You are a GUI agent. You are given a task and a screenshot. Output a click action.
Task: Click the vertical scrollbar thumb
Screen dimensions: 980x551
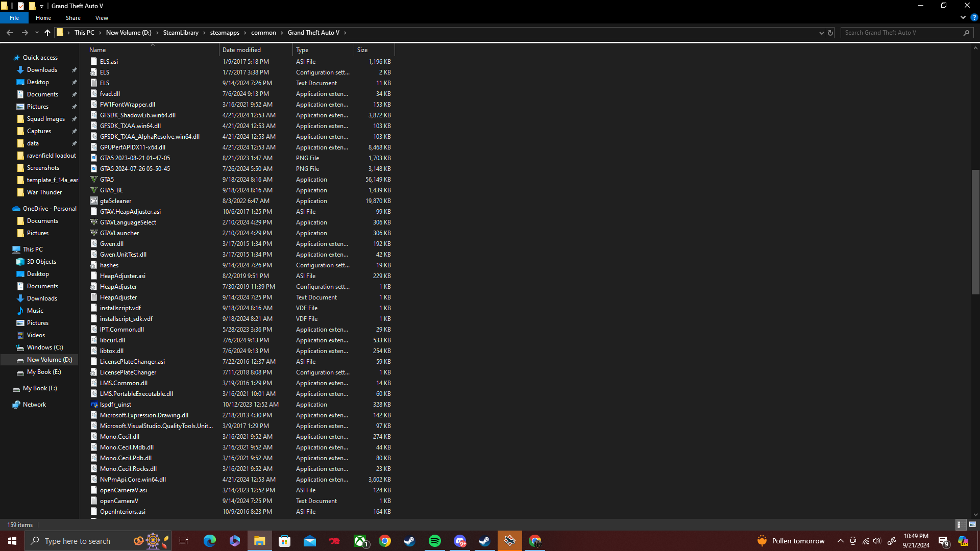[x=975, y=232]
